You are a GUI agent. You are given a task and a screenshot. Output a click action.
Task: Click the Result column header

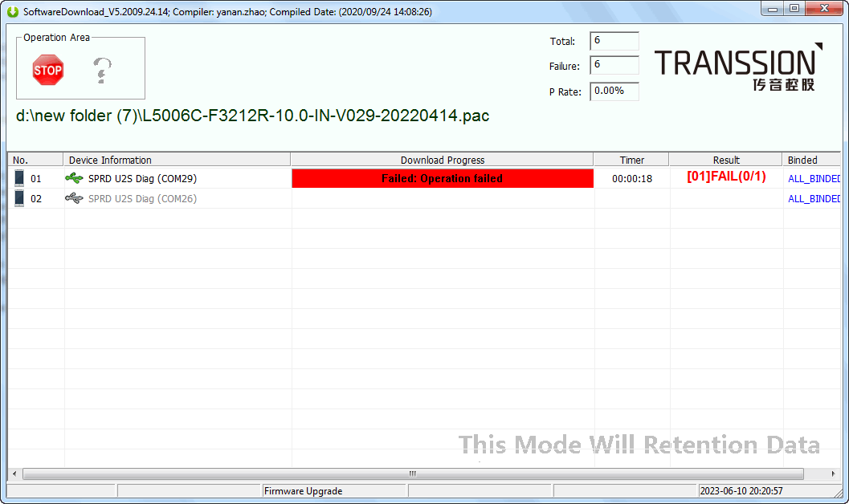(725, 160)
